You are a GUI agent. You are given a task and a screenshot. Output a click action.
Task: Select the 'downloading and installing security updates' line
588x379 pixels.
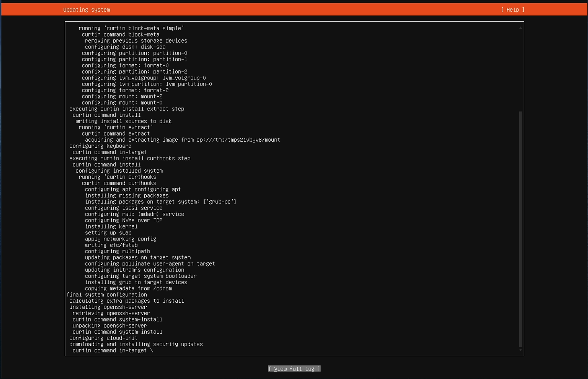tap(136, 344)
